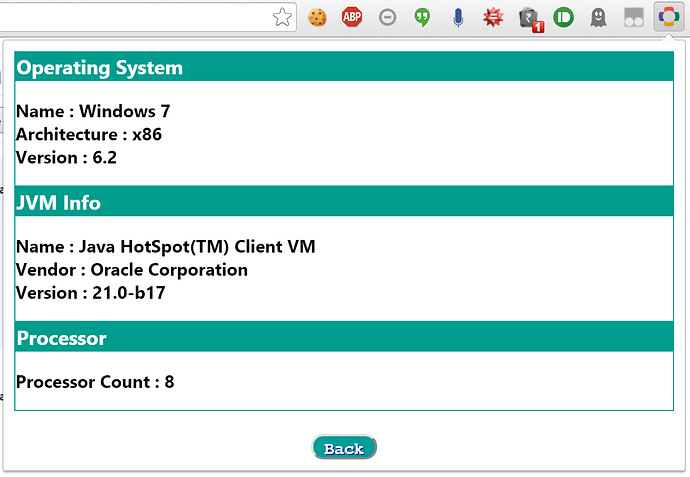This screenshot has height=477, width=690.
Task: Click the blue microphone extension icon
Action: [458, 18]
